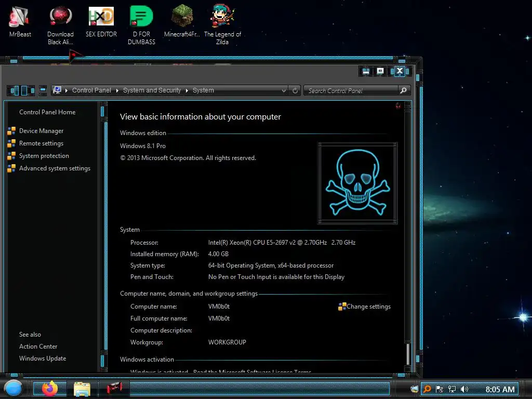
Task: Click the search magnifier in Control Panel
Action: pos(403,90)
